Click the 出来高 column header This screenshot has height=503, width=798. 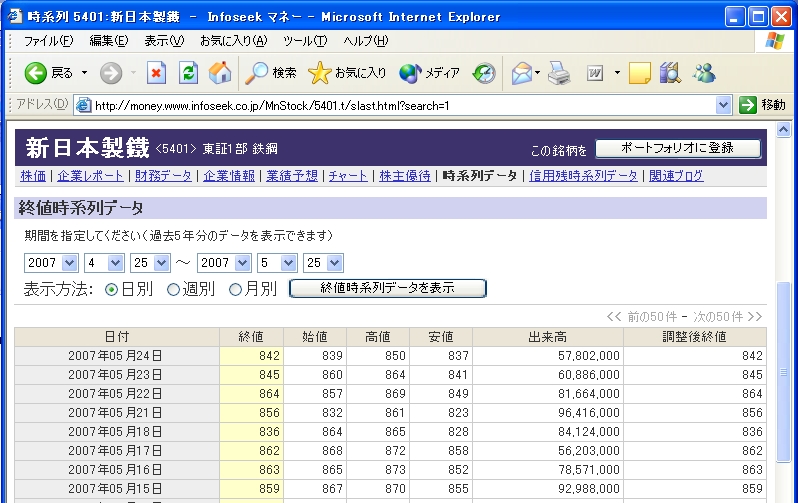click(548, 337)
